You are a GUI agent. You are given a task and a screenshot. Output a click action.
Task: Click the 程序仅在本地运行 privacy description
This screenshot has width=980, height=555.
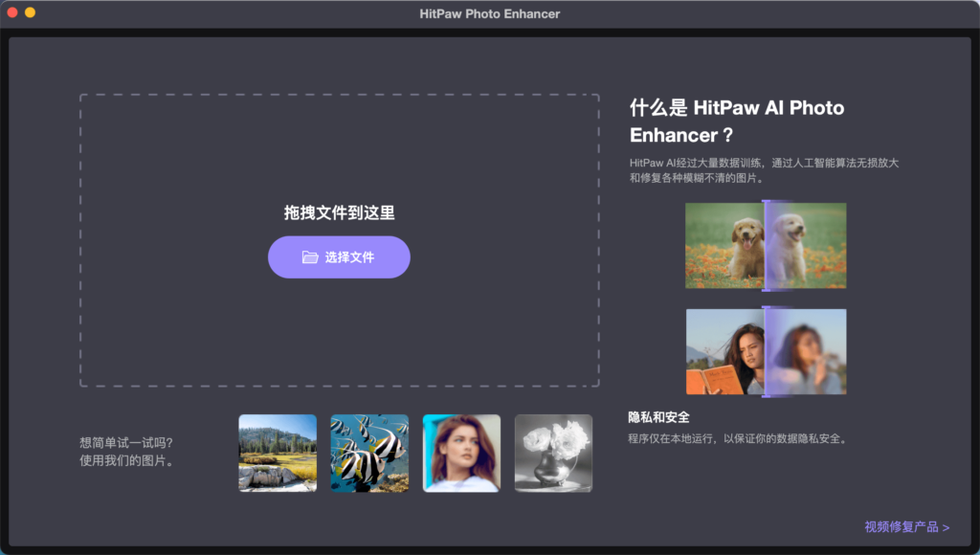click(x=739, y=439)
